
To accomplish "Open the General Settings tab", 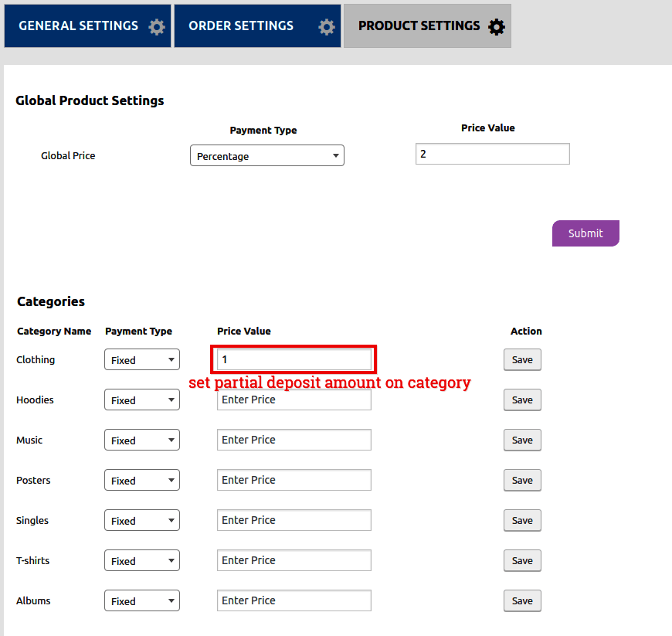I will pyautogui.click(x=78, y=26).
